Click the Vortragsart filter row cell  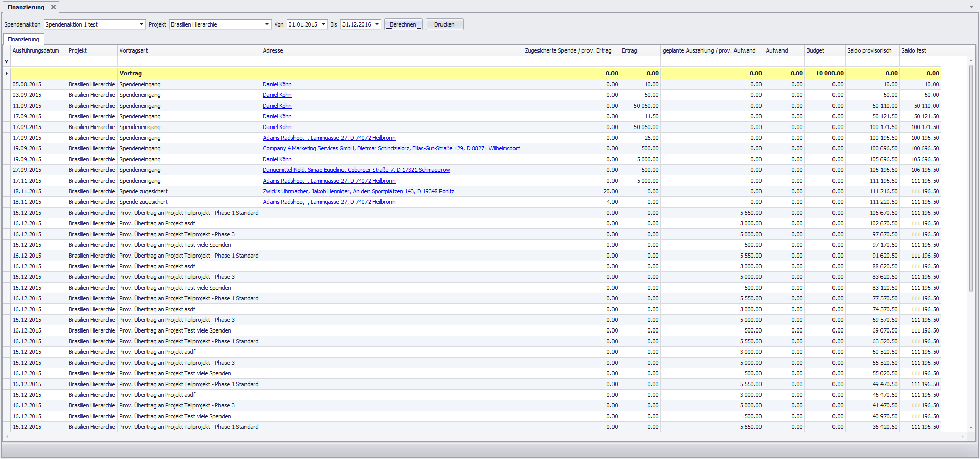(x=189, y=61)
